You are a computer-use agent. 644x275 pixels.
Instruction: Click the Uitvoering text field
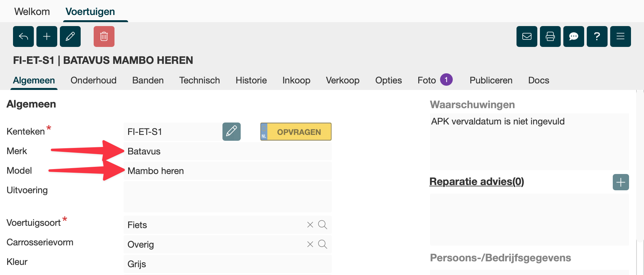tap(227, 197)
